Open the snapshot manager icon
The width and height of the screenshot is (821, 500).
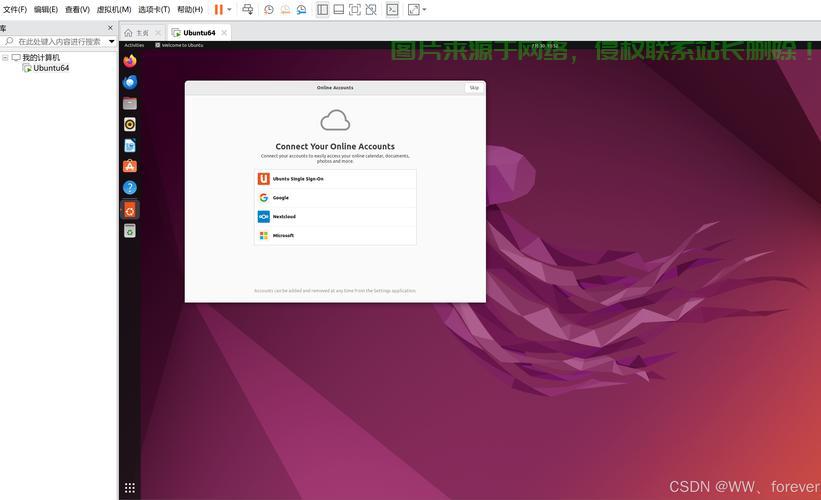tap(302, 9)
